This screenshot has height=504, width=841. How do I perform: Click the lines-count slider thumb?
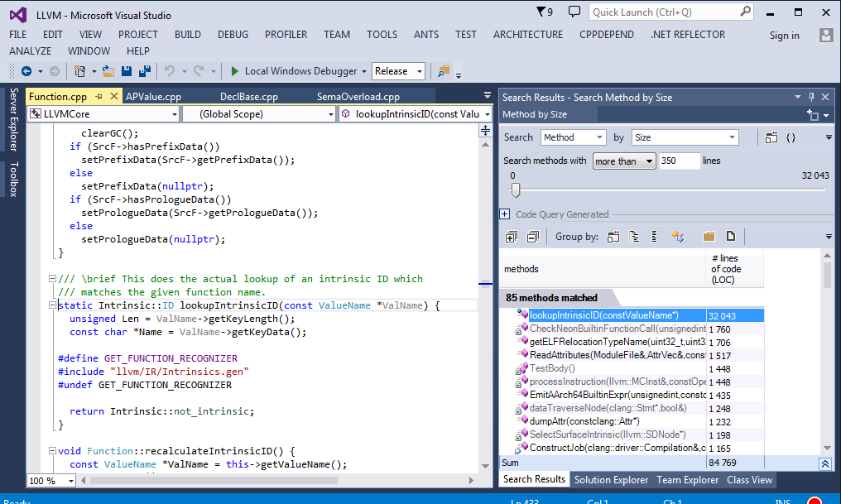tap(516, 190)
